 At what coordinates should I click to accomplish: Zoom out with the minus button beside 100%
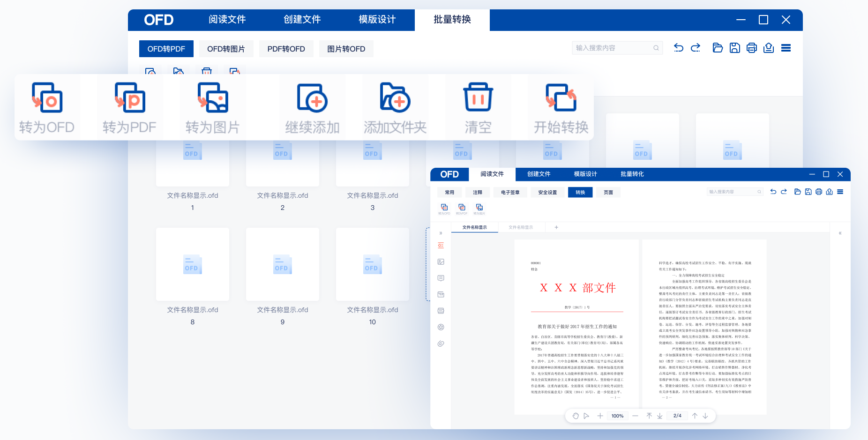[635, 416]
